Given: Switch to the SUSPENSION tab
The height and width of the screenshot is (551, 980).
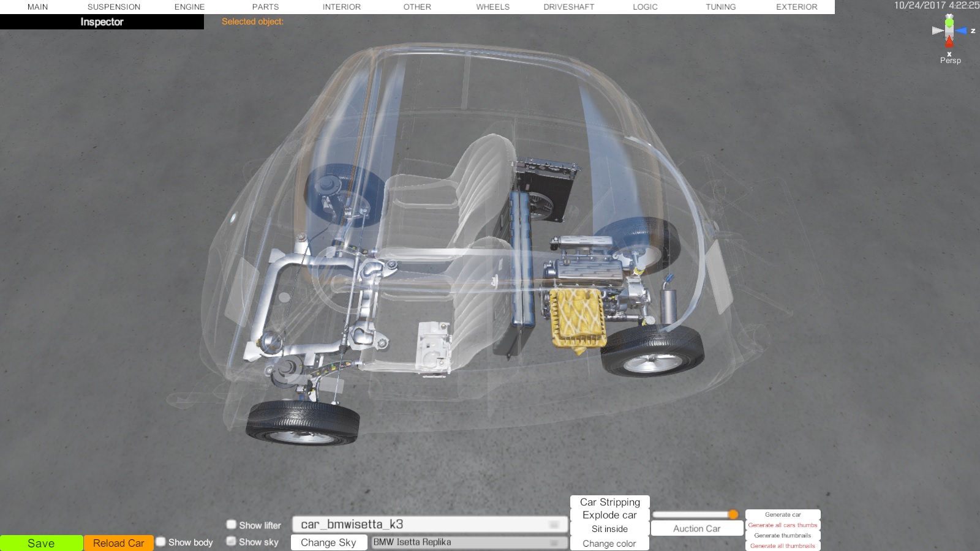Looking at the screenshot, I should [114, 7].
